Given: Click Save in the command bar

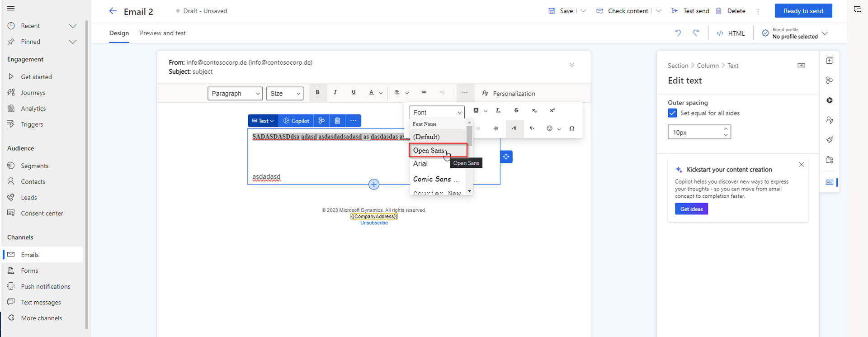Looking at the screenshot, I should coord(561,11).
